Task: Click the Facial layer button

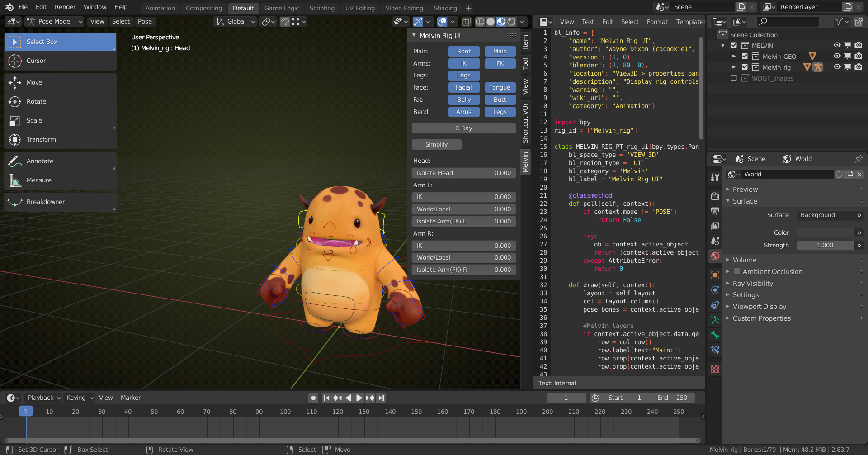Action: (463, 87)
